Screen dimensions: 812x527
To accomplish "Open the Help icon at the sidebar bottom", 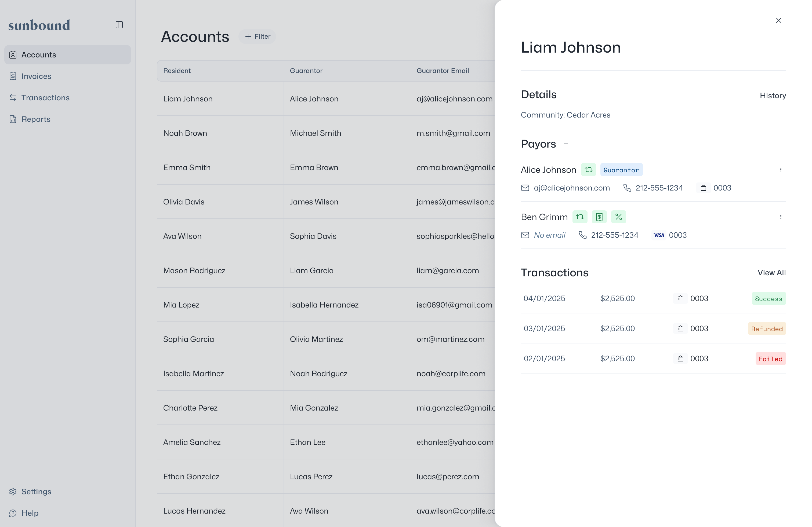I will (x=13, y=513).
